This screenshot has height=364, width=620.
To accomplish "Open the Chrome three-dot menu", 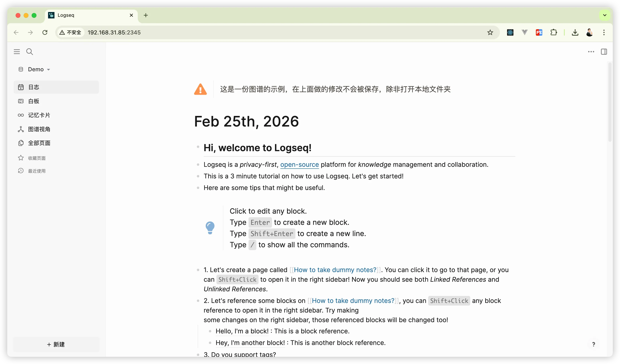I will [x=604, y=32].
